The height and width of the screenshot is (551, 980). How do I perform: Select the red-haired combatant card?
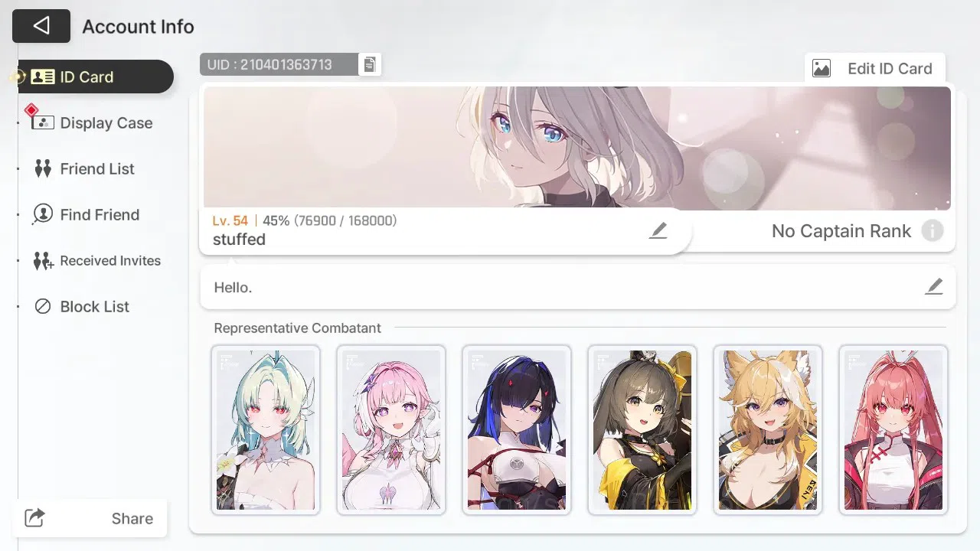point(893,430)
